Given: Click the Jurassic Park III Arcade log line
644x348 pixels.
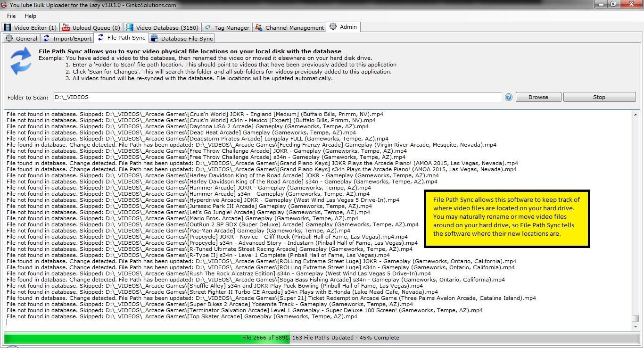Looking at the screenshot, I should click(x=189, y=206).
